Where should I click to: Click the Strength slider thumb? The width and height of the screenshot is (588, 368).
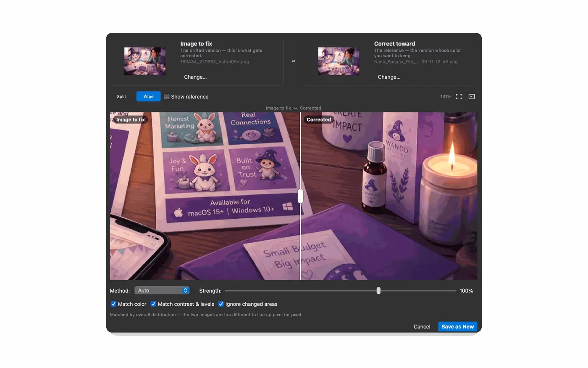[378, 291]
